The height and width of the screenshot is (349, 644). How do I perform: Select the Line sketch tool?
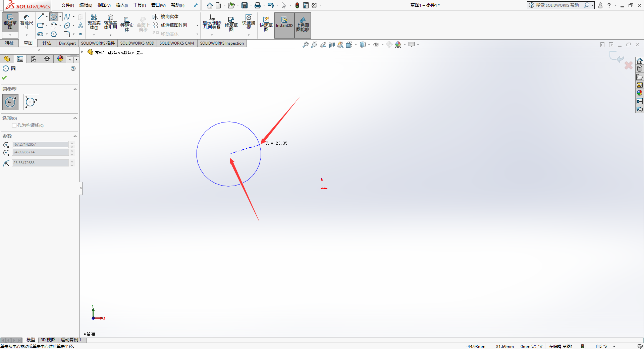[40, 17]
